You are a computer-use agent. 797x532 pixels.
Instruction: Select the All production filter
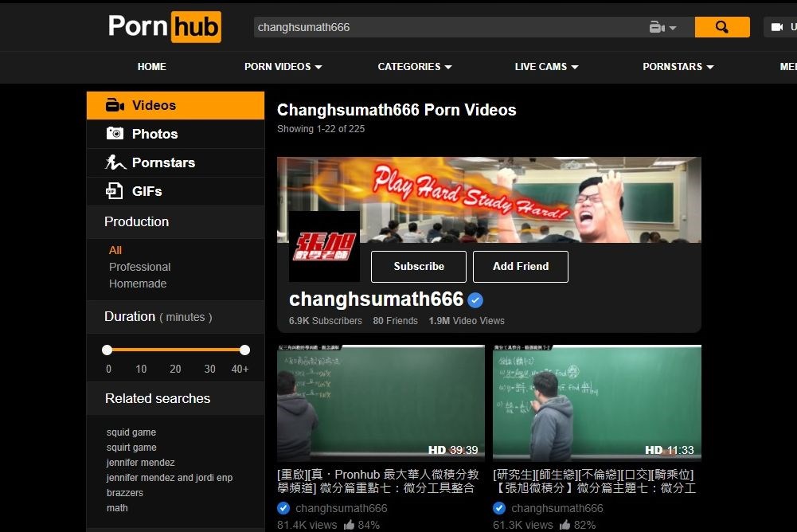[x=115, y=250]
